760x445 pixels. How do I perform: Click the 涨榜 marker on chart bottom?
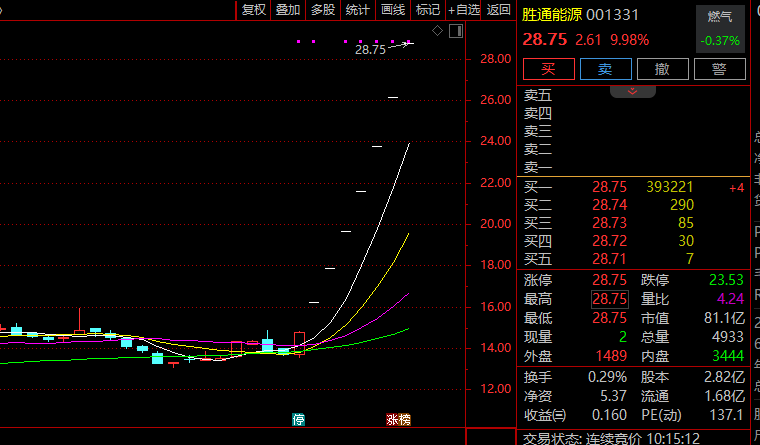point(399,419)
